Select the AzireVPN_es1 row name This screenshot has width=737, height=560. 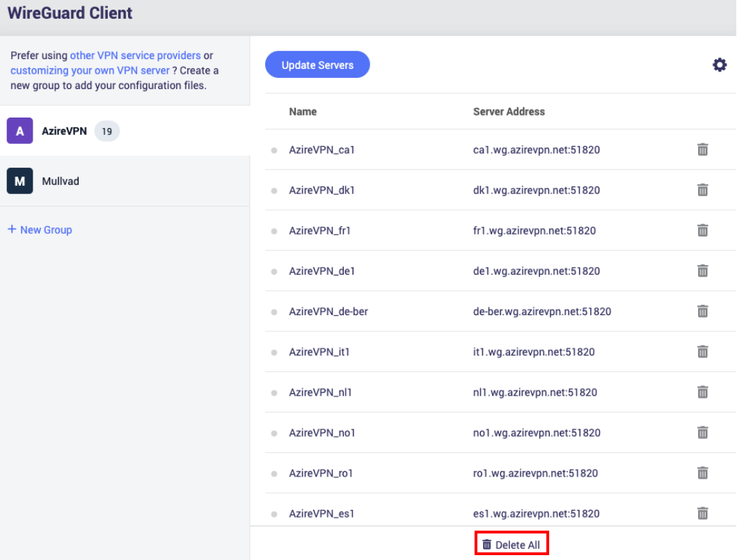click(322, 513)
